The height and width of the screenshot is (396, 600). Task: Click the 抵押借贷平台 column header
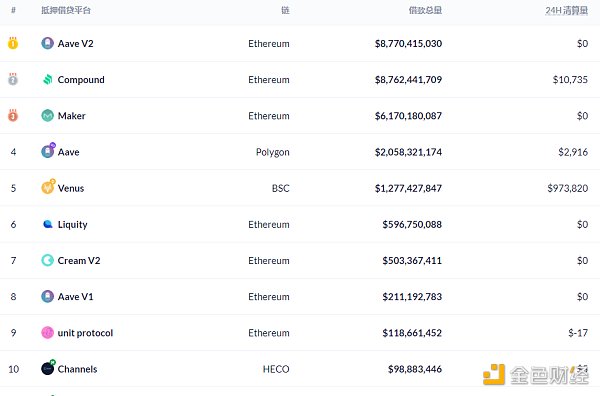click(66, 10)
